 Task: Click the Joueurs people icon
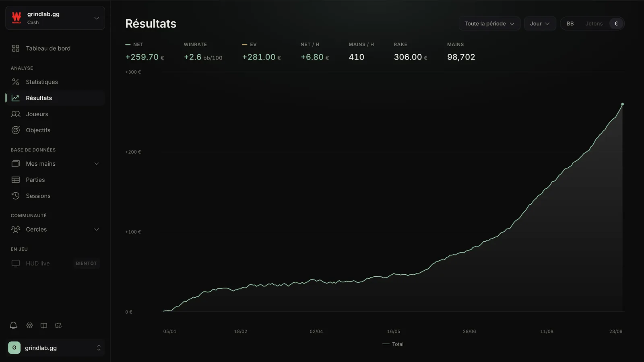16,114
